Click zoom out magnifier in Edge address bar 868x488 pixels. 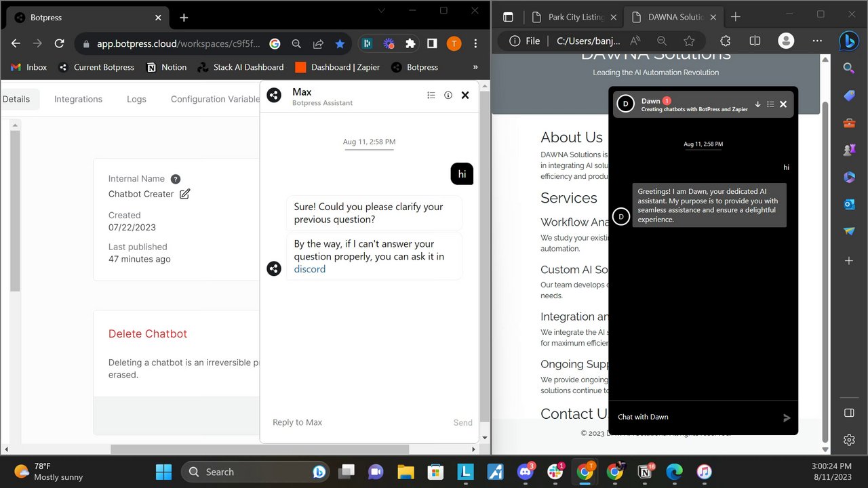pos(662,41)
